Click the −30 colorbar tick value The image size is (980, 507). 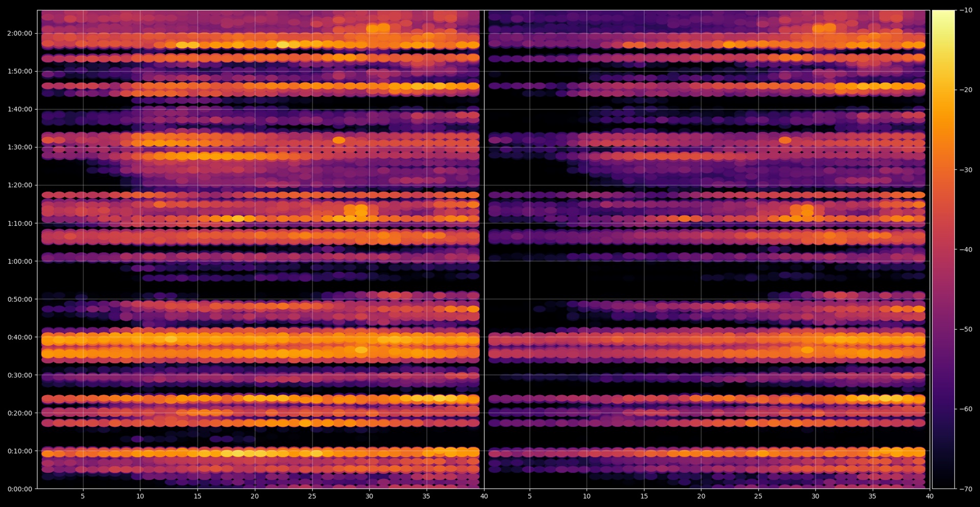click(x=966, y=170)
